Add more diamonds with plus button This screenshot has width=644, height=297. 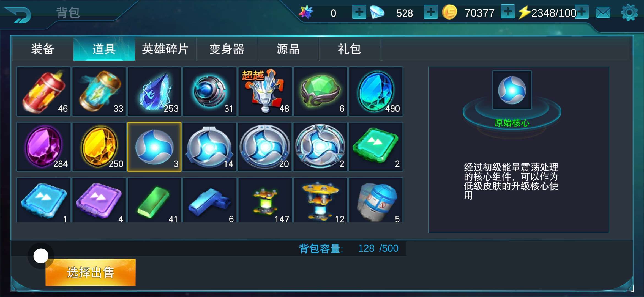coord(431,12)
